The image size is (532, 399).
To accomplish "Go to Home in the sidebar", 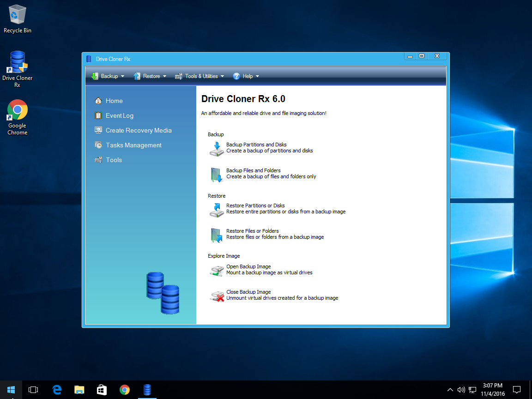I will (114, 101).
